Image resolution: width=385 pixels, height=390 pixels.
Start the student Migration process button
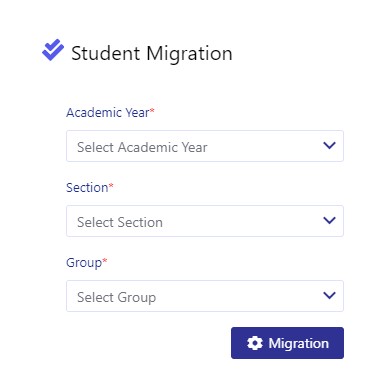tap(287, 343)
